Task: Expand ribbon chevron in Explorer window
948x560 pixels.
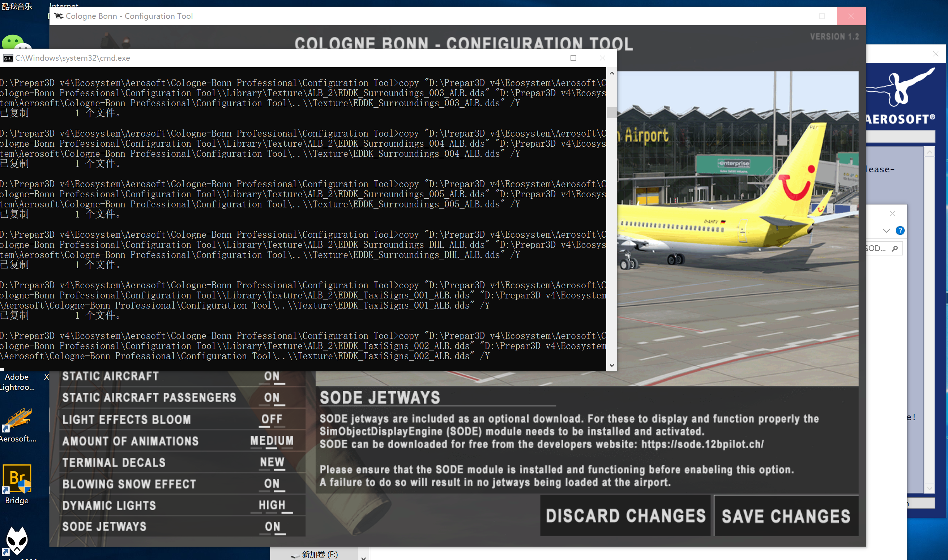Action: pos(887,231)
